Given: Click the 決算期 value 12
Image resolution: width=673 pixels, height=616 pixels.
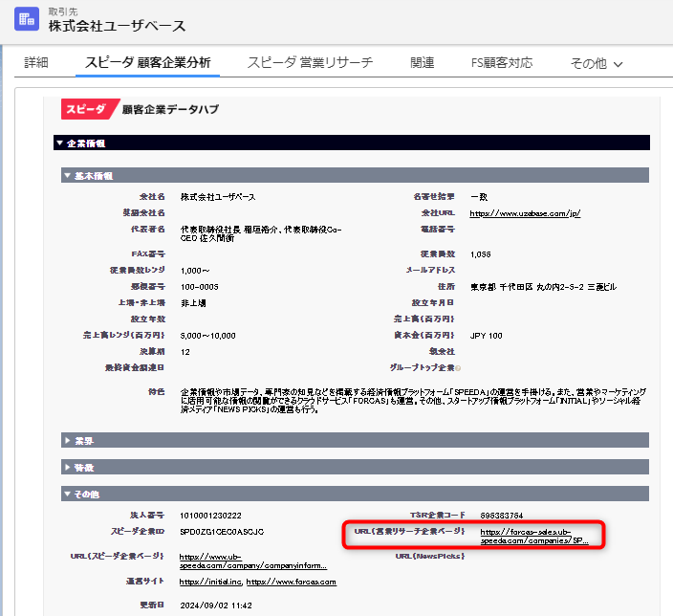Looking at the screenshot, I should point(185,352).
